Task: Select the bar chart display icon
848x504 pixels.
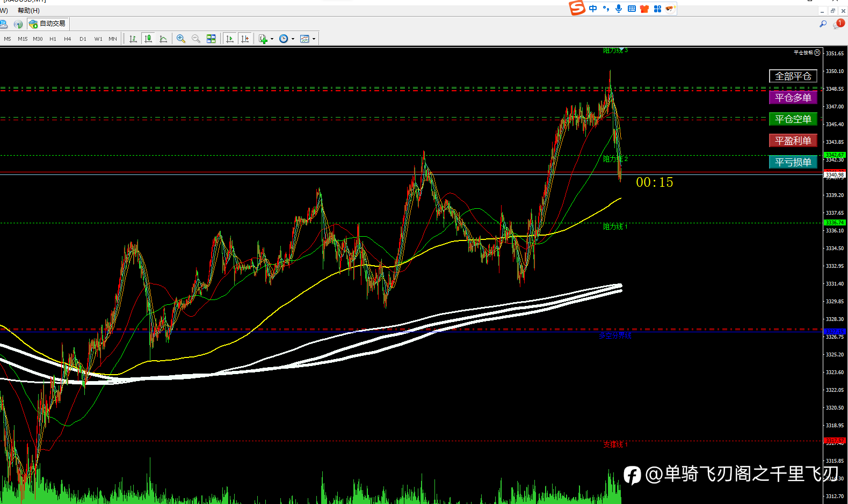Action: coord(133,39)
